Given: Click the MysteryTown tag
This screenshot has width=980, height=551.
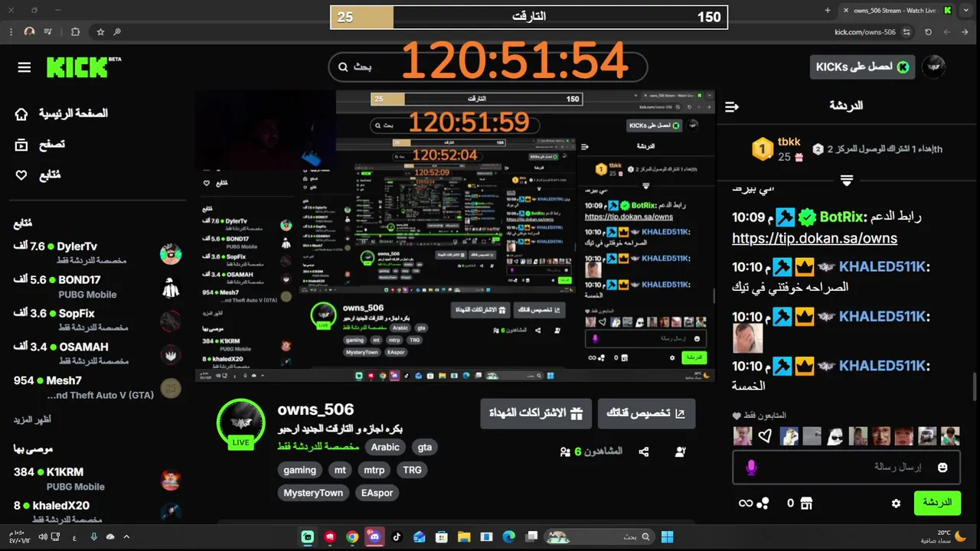Looking at the screenshot, I should click(313, 493).
